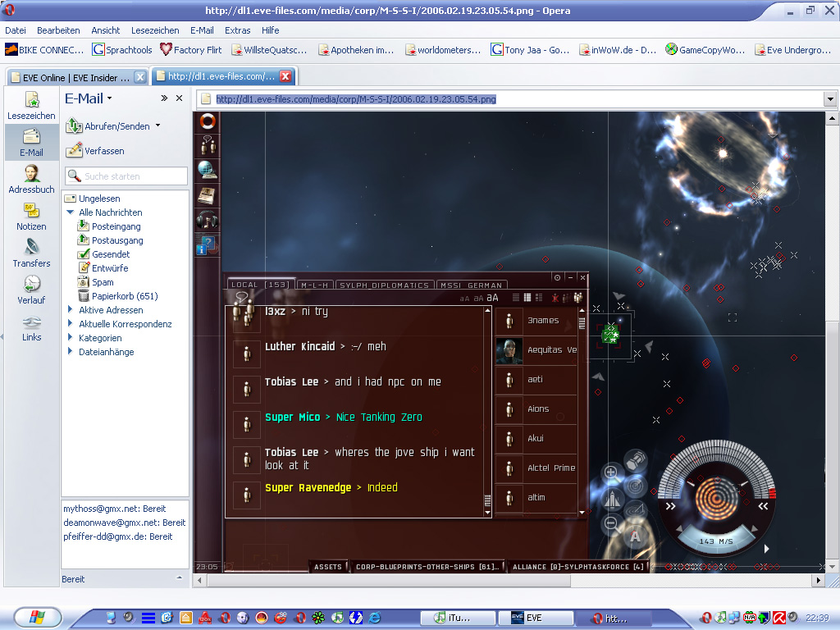Viewport: 840px width, 630px height.
Task: Select the Ungelesen mail view
Action: pyautogui.click(x=93, y=199)
